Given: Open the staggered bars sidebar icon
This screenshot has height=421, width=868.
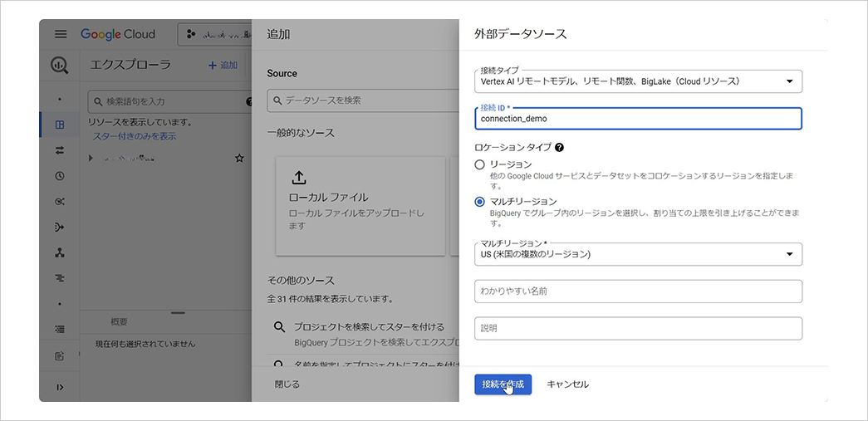Looking at the screenshot, I should click(60, 278).
